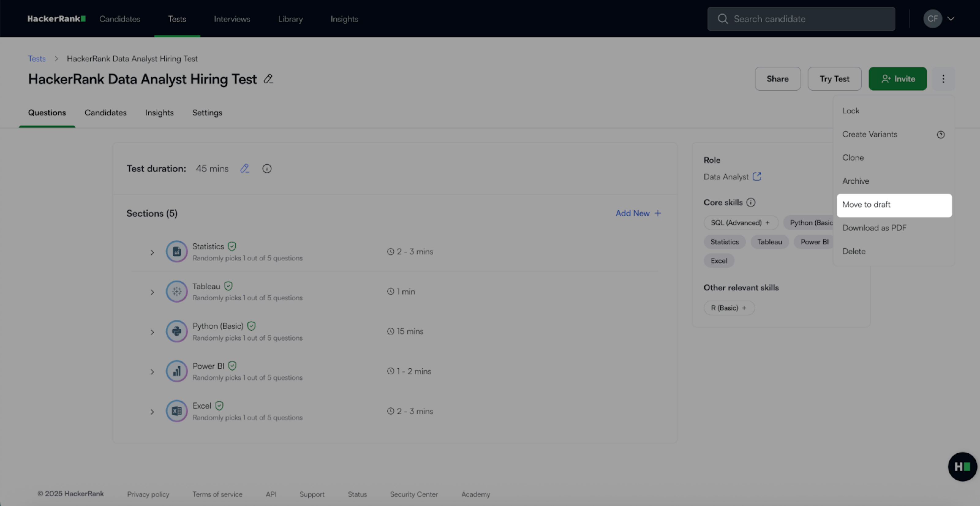Open Data Analyst role external link icon
Screen dimensions: 980x506
757,176
